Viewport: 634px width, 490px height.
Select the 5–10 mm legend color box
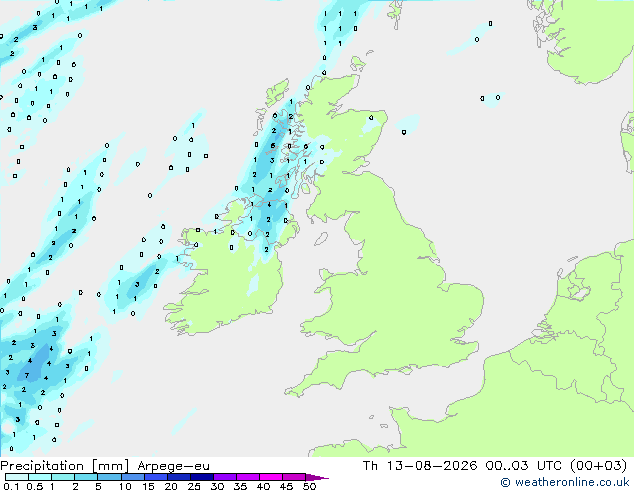(x=109, y=477)
